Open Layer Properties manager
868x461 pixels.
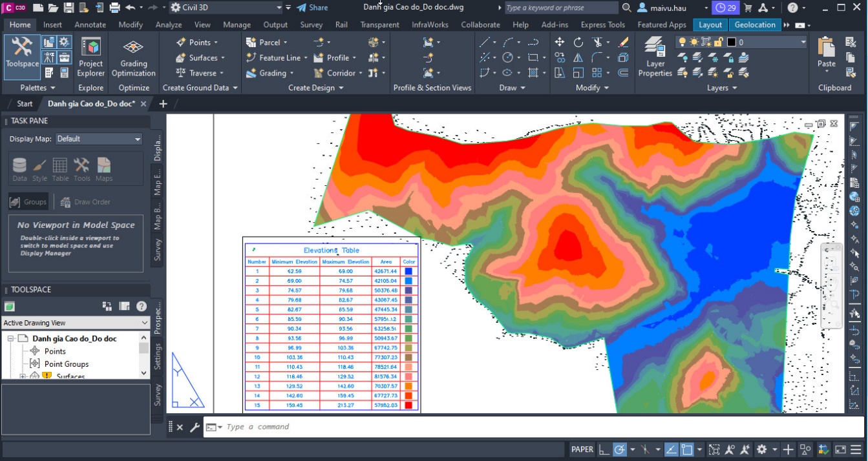[x=655, y=57]
